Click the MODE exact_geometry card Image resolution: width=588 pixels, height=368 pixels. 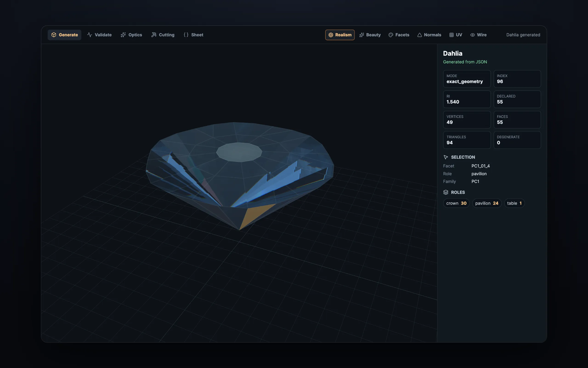tap(467, 79)
